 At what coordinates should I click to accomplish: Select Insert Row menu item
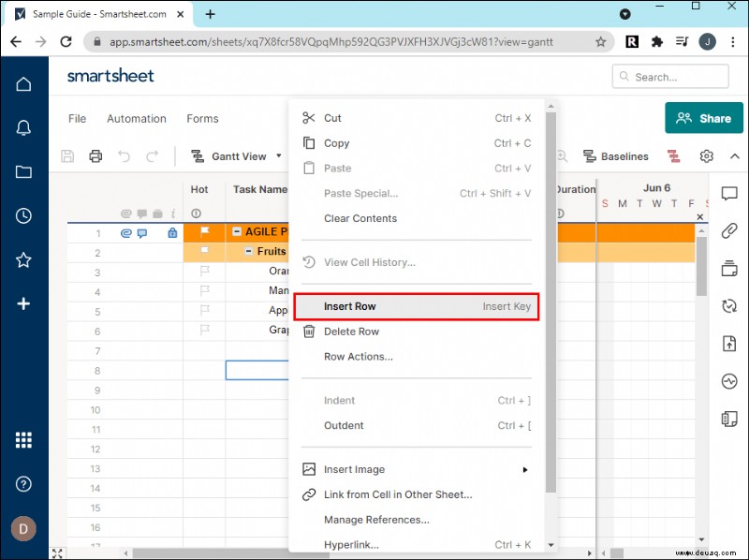coord(416,306)
